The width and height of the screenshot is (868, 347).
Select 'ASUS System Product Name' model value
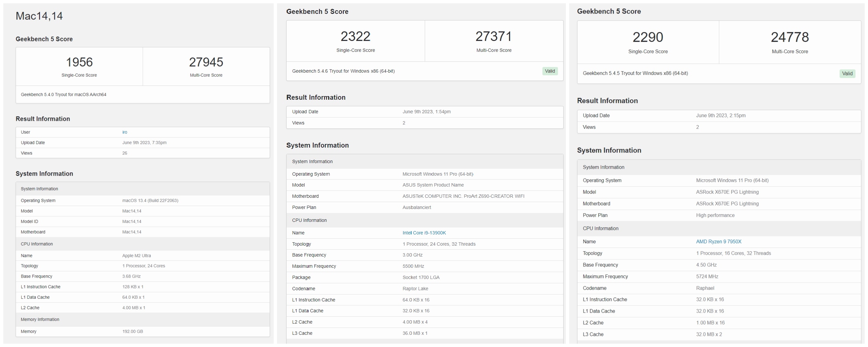tap(433, 185)
